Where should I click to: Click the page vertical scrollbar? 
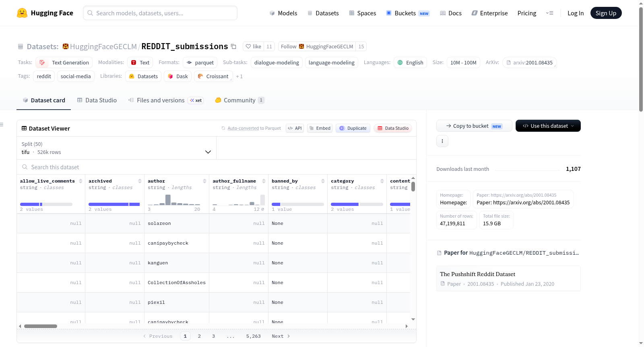[x=641, y=59]
